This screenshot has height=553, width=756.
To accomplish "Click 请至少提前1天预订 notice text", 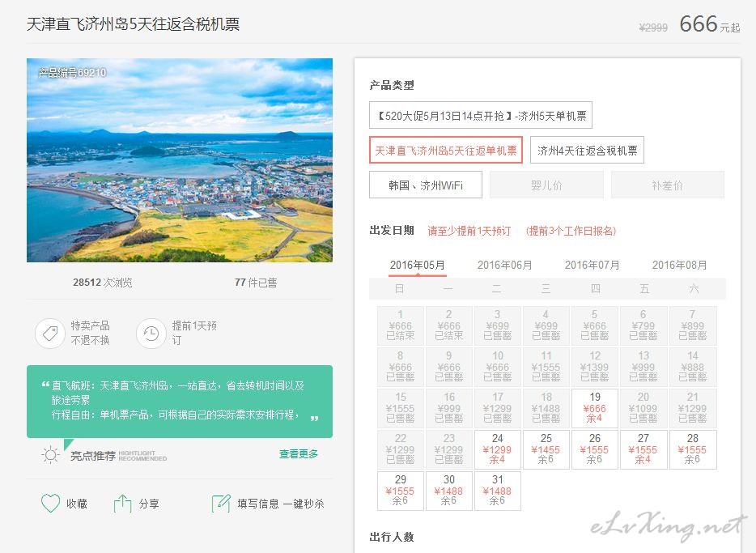I will 469,231.
